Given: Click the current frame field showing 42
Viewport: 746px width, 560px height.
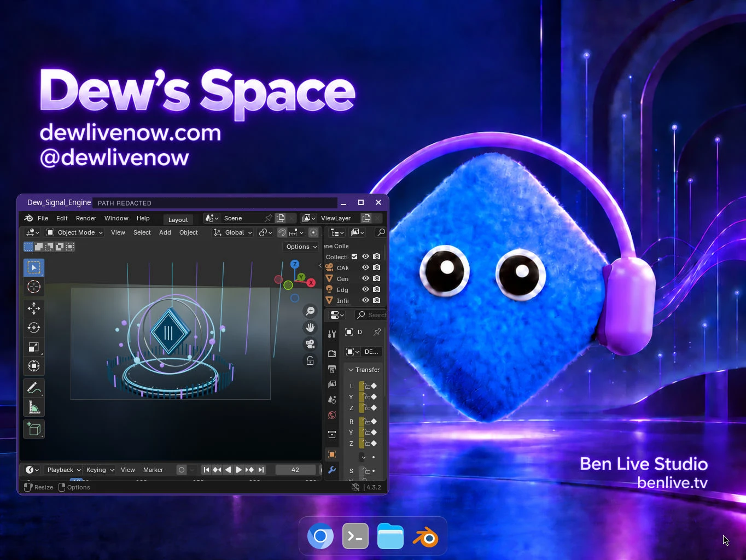Looking at the screenshot, I should pyautogui.click(x=295, y=470).
